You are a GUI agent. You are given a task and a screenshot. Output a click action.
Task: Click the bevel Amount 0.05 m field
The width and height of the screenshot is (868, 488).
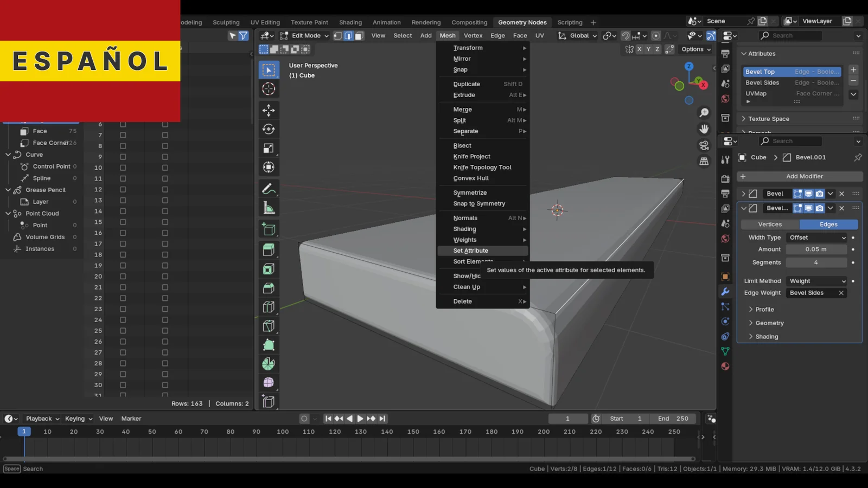(x=816, y=249)
